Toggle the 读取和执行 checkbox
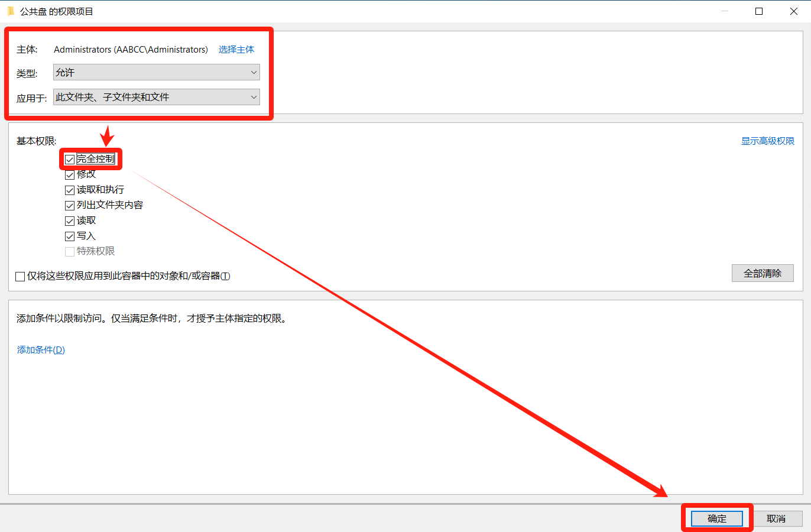 click(x=70, y=190)
